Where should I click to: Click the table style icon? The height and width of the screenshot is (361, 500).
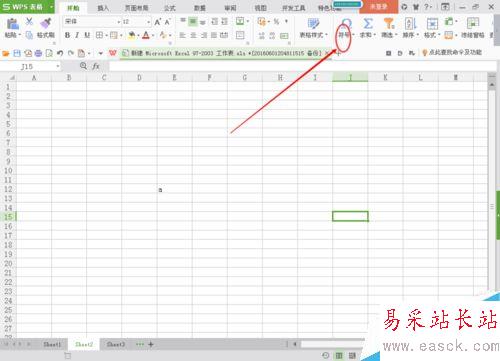click(313, 23)
